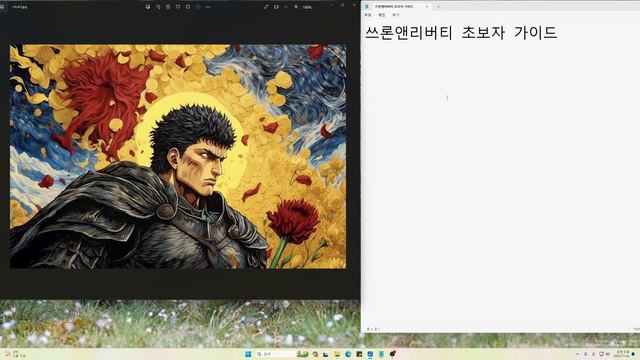Click the Notepad icon on the taskbar
Screen dimensions: 640x360
381,354
